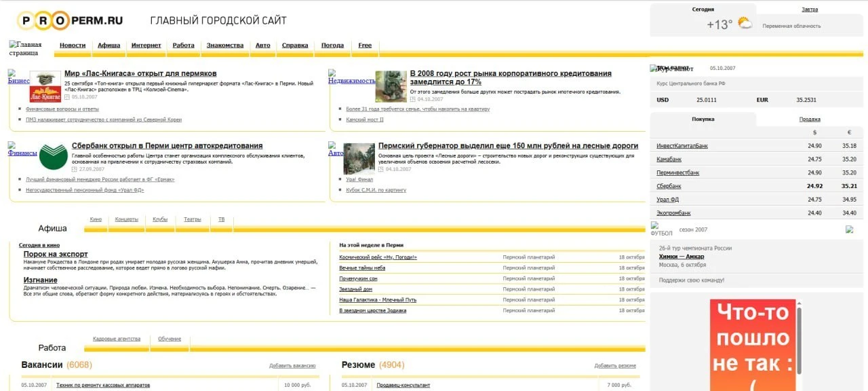
Task: Open the Театры tab in Афиша
Action: pyautogui.click(x=193, y=219)
